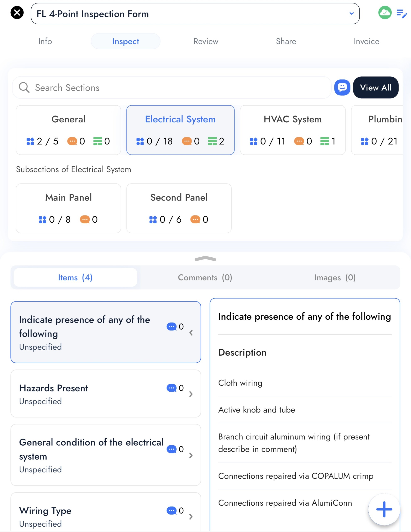This screenshot has height=532, width=411.
Task: Tap the blue plus add button
Action: click(384, 509)
